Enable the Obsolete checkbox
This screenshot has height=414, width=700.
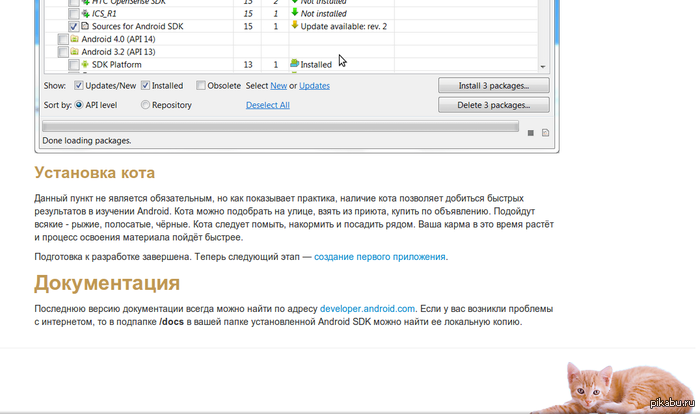pos(202,86)
